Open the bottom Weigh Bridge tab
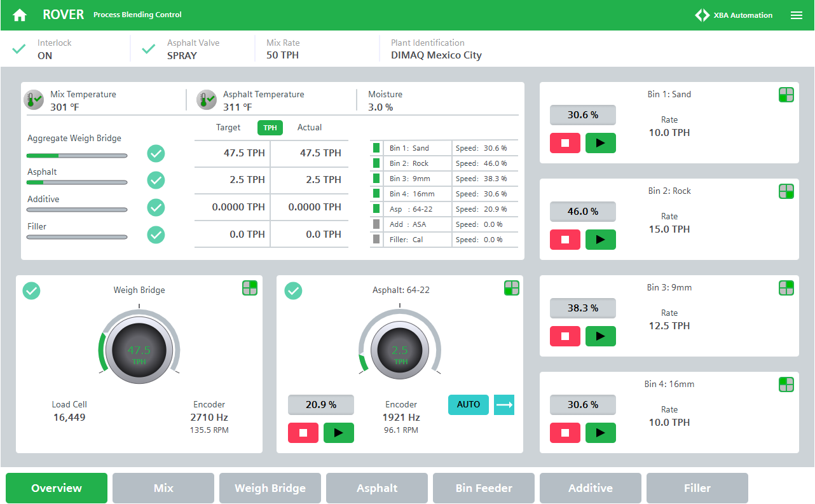The width and height of the screenshot is (815, 504). pos(270,488)
